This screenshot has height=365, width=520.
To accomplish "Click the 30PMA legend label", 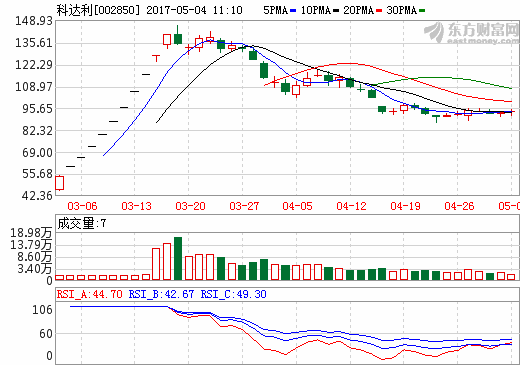I will pyautogui.click(x=402, y=10).
